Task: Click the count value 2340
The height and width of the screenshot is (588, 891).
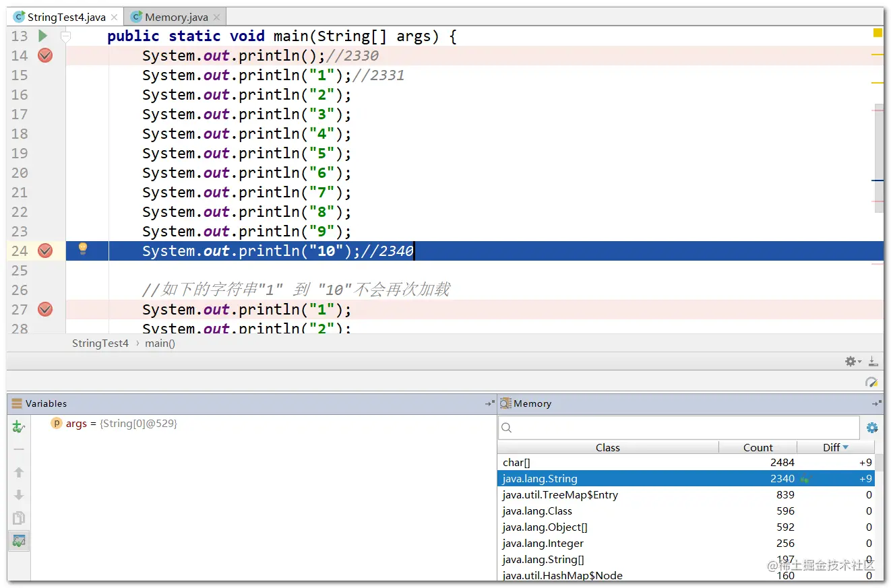Action: [782, 479]
